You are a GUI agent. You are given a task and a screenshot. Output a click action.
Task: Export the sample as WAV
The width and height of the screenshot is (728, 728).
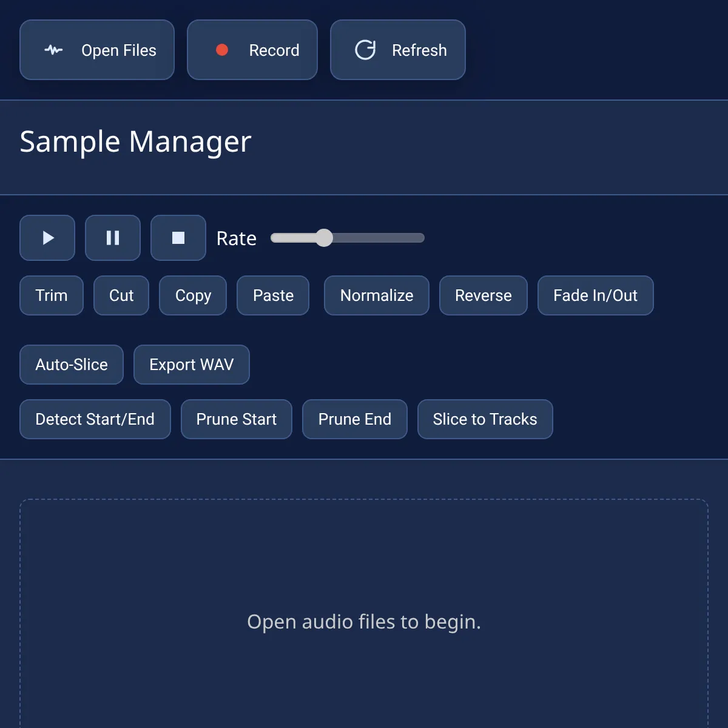tap(192, 365)
